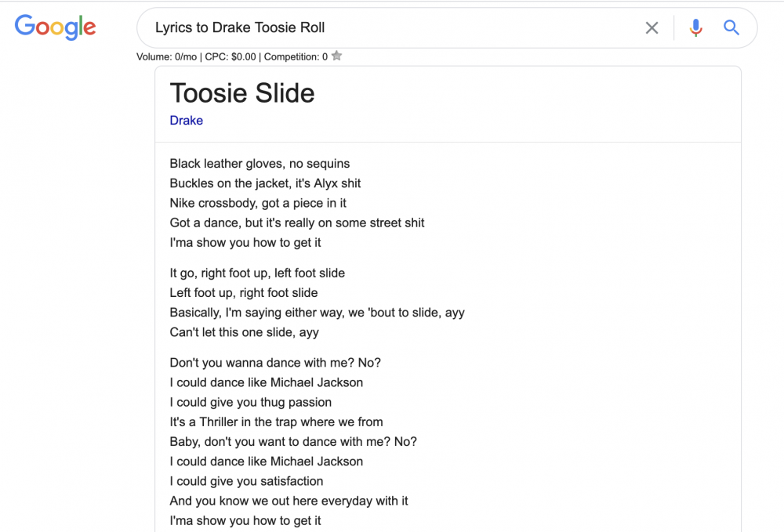Click the Toosie Slide song title

[x=241, y=93]
